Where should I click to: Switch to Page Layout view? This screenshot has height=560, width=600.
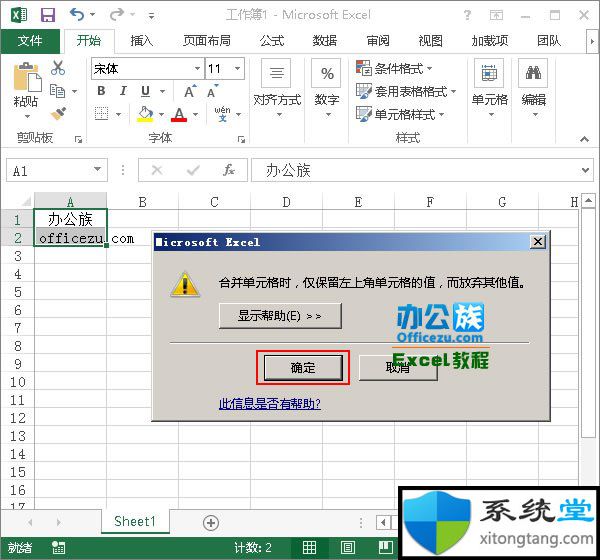(x=347, y=547)
